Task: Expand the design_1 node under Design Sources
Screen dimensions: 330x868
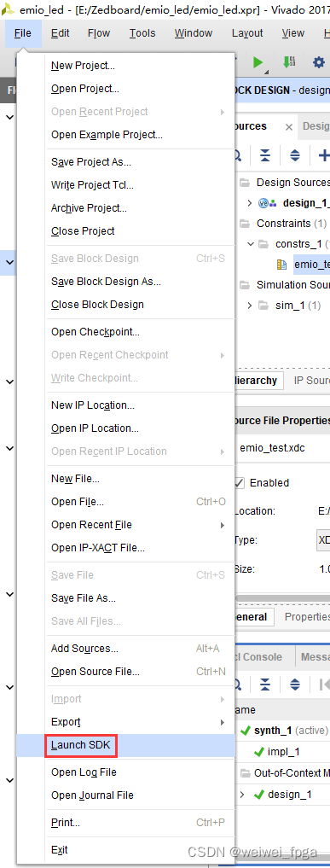Action: tap(249, 203)
